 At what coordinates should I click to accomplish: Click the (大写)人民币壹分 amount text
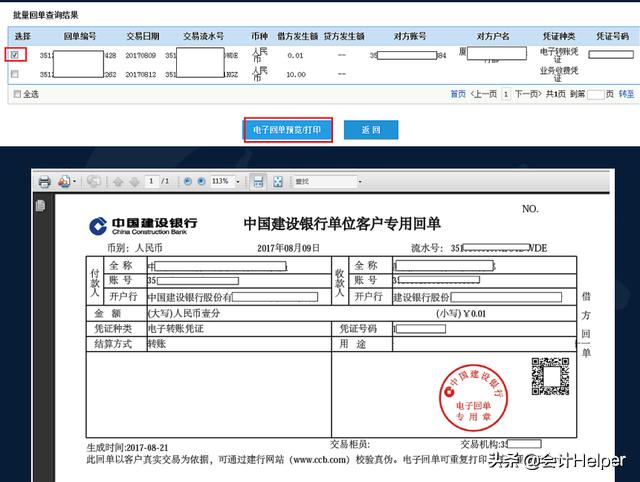(184, 313)
